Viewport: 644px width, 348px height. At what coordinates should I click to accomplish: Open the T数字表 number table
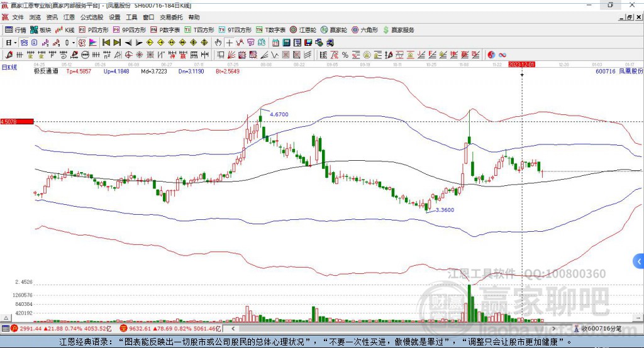[x=270, y=30]
